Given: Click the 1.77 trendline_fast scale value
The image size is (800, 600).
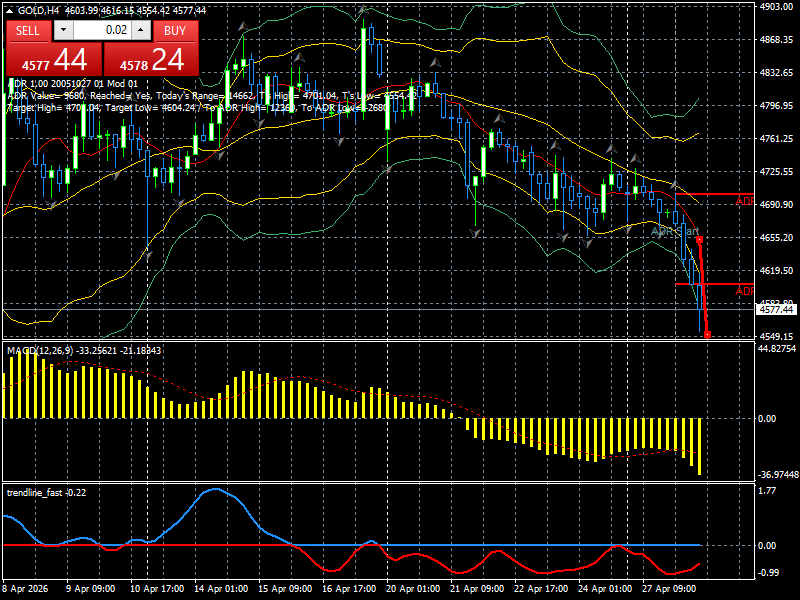Looking at the screenshot, I should (x=767, y=491).
